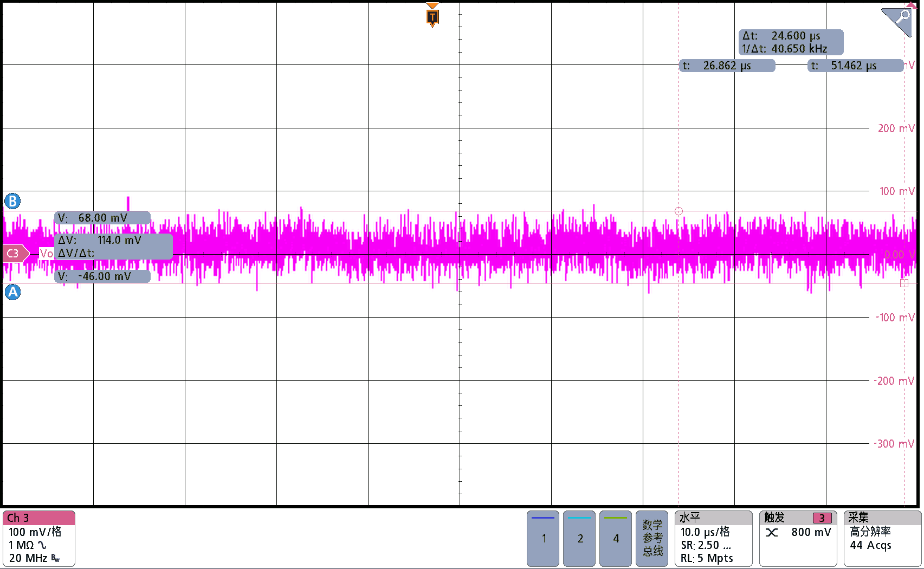Viewport: 924px width, 569px height.
Task: Select cursor B handle
Action: (12, 201)
